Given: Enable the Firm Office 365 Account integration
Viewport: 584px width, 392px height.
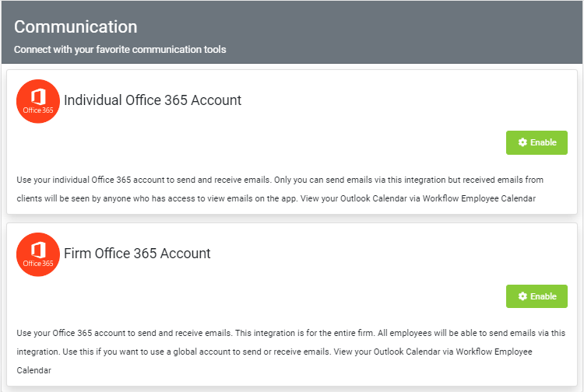Looking at the screenshot, I should tap(537, 296).
